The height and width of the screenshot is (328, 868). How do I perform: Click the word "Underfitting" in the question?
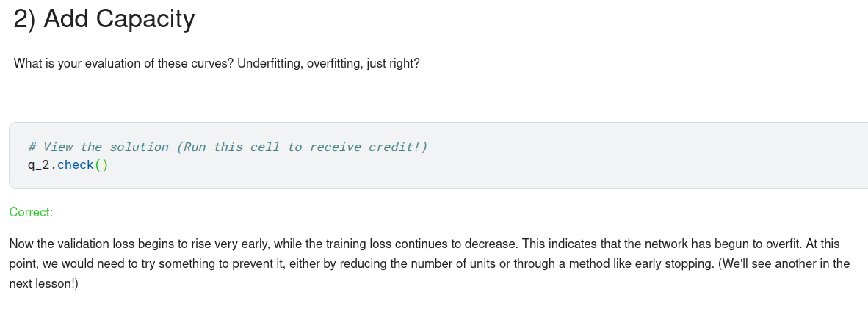click(269, 63)
